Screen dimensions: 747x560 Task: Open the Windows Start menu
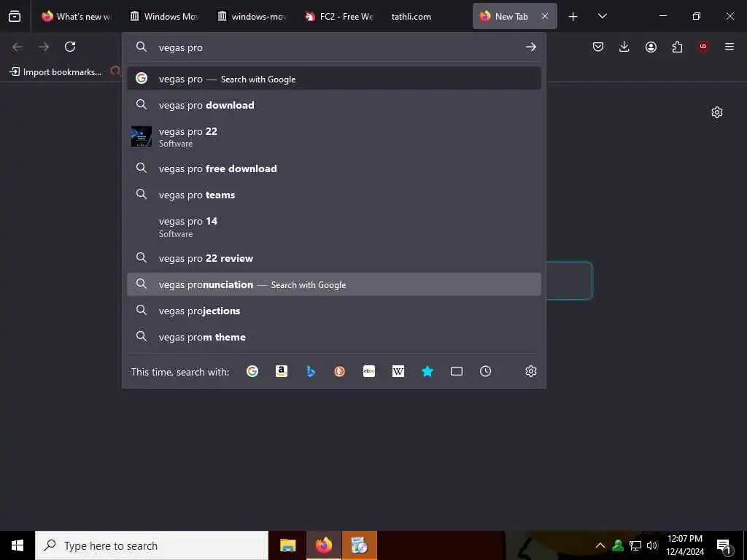coord(18,545)
